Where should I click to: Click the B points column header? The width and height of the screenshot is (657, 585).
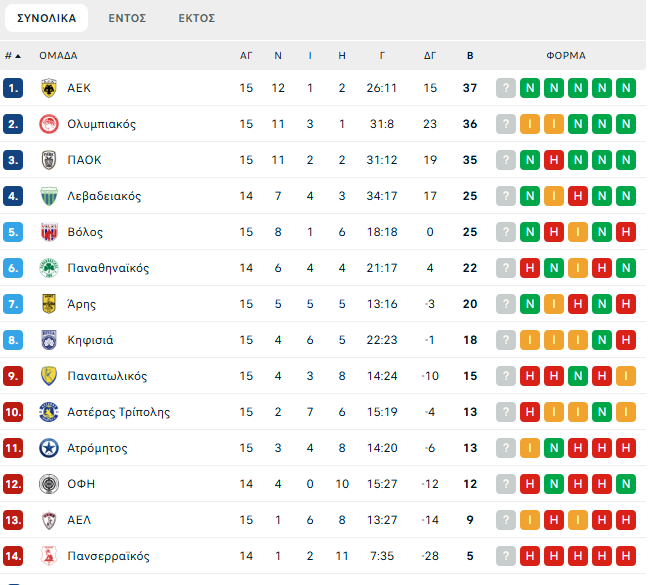point(470,56)
